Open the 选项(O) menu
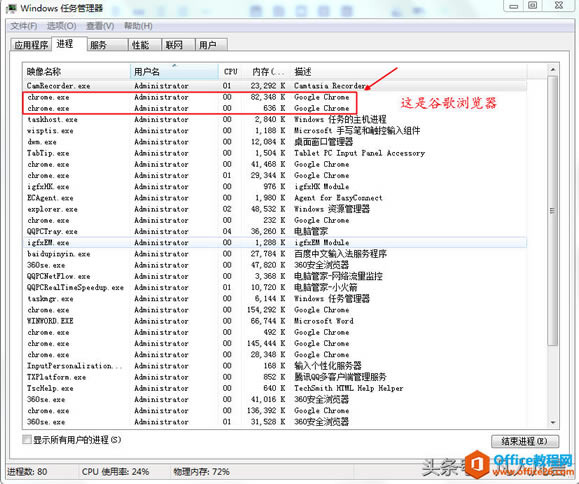Image resolution: width=579 pixels, height=484 pixels. pyautogui.click(x=61, y=26)
